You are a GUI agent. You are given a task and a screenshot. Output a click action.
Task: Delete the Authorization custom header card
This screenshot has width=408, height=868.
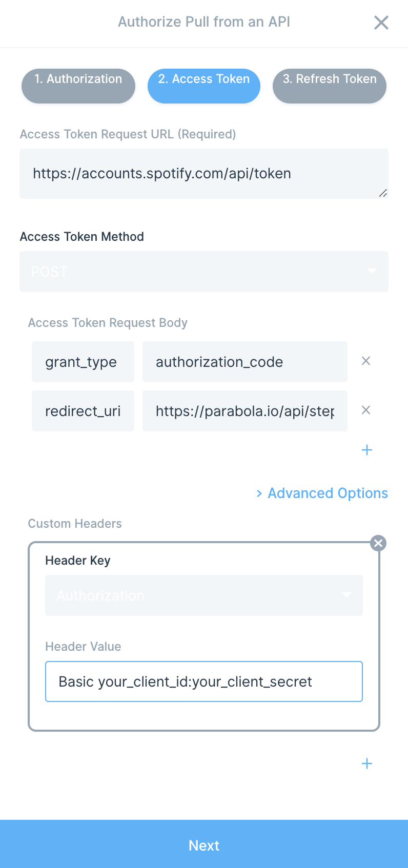pos(378,543)
